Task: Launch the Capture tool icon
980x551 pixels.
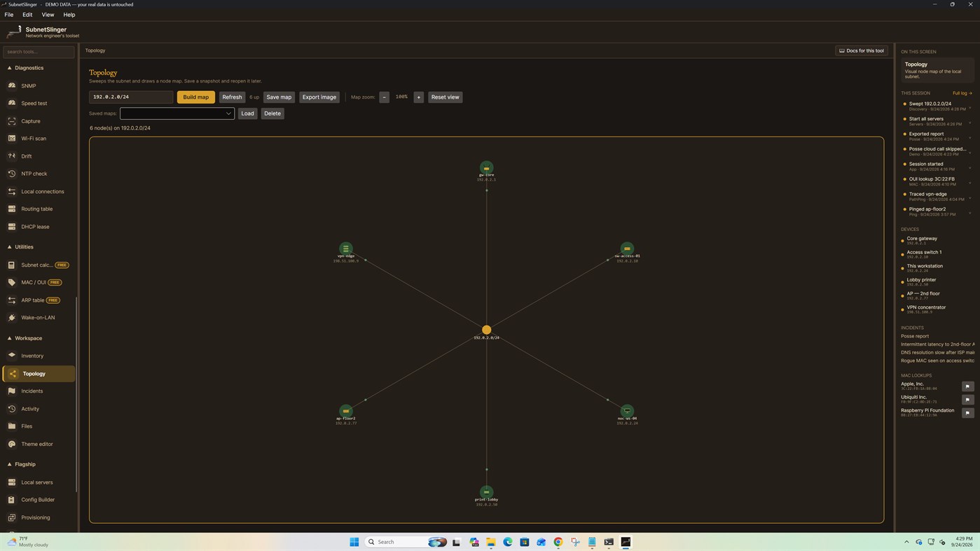Action: (x=12, y=121)
